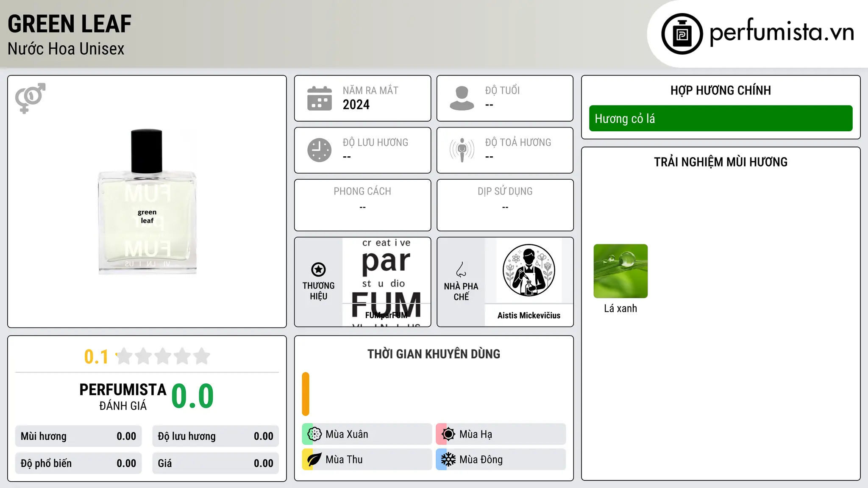
Task: Click the Lá xanh note caption
Action: click(620, 308)
